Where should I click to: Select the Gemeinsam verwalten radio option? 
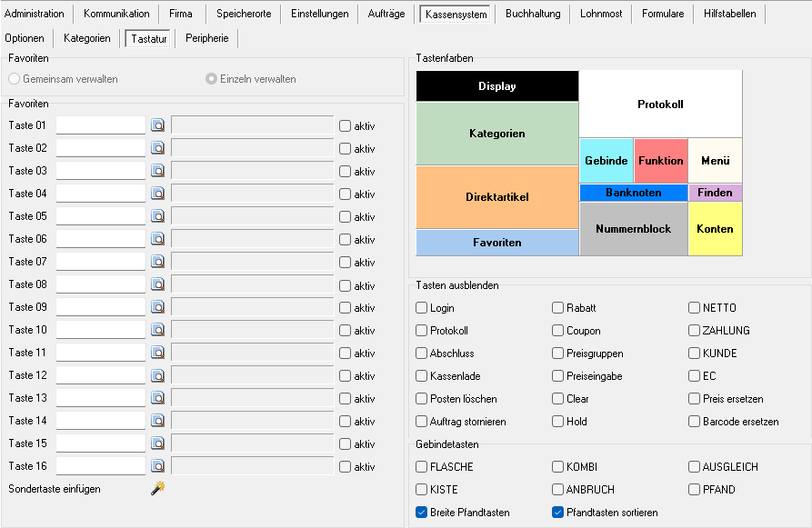click(x=15, y=79)
